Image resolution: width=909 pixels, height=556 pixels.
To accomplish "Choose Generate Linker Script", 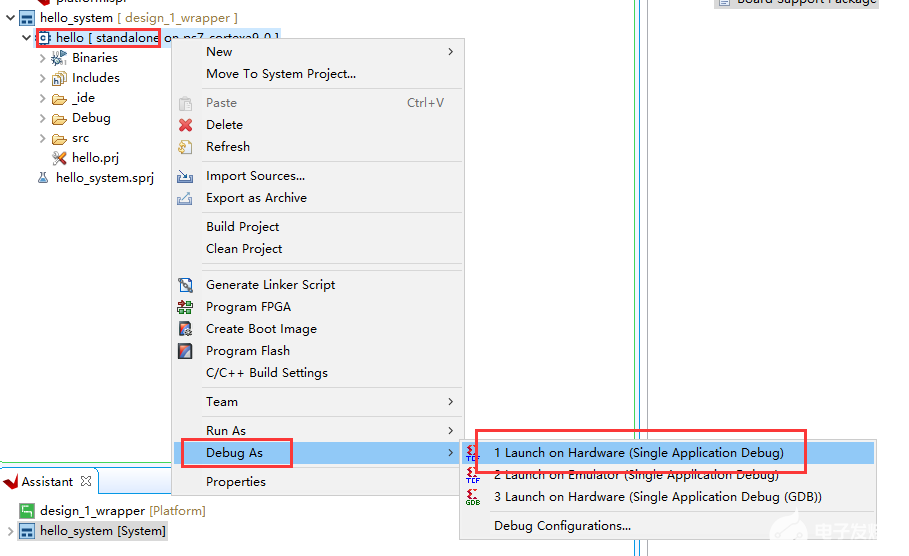I will point(319,285).
